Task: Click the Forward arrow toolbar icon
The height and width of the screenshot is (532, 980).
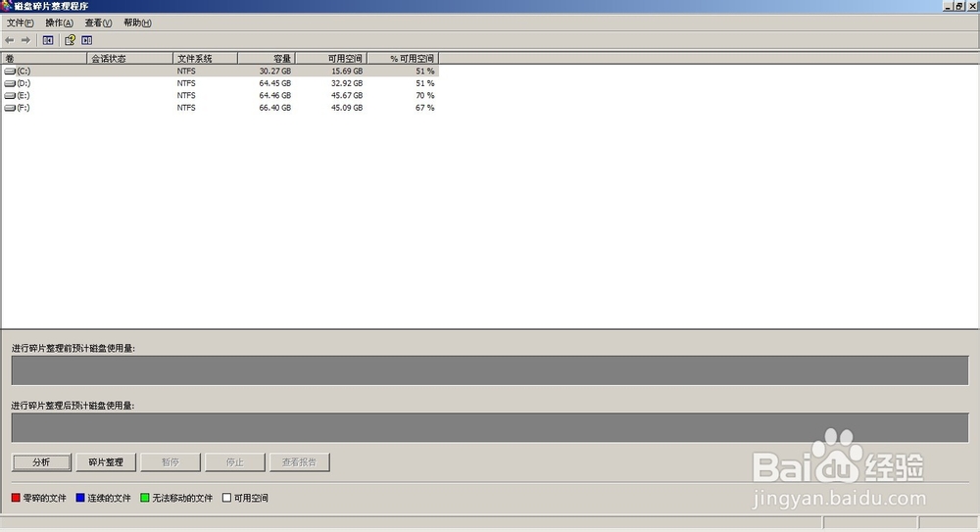Action: point(25,40)
